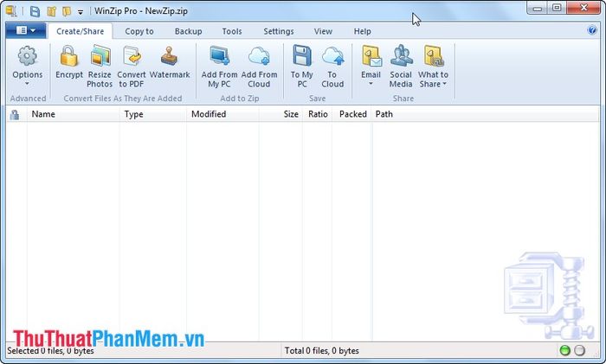Expand the quick access toolbar dropdown arrow
Image resolution: width=606 pixels, height=364 pixels.
[81, 12]
